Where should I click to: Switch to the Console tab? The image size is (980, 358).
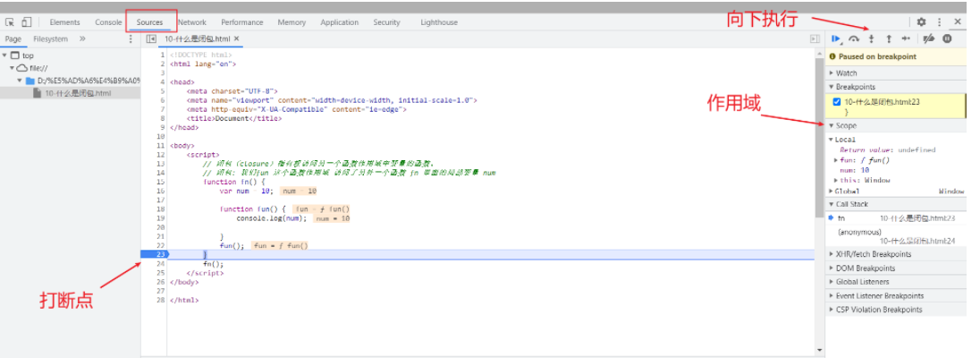coord(108,21)
